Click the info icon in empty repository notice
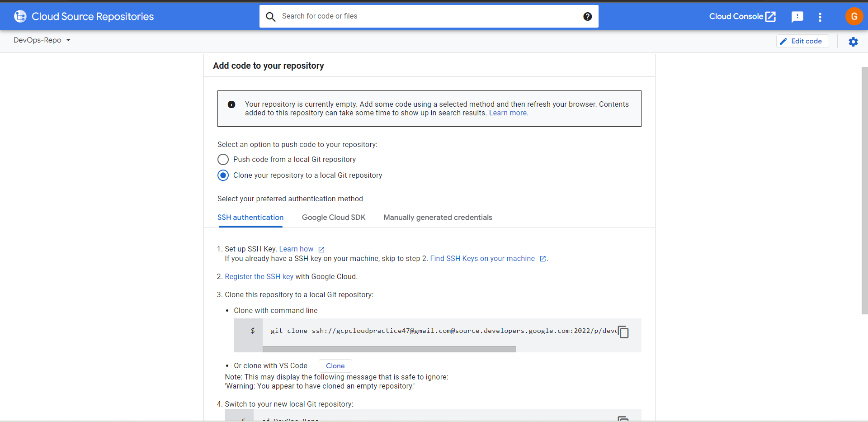The image size is (868, 422). click(x=231, y=104)
